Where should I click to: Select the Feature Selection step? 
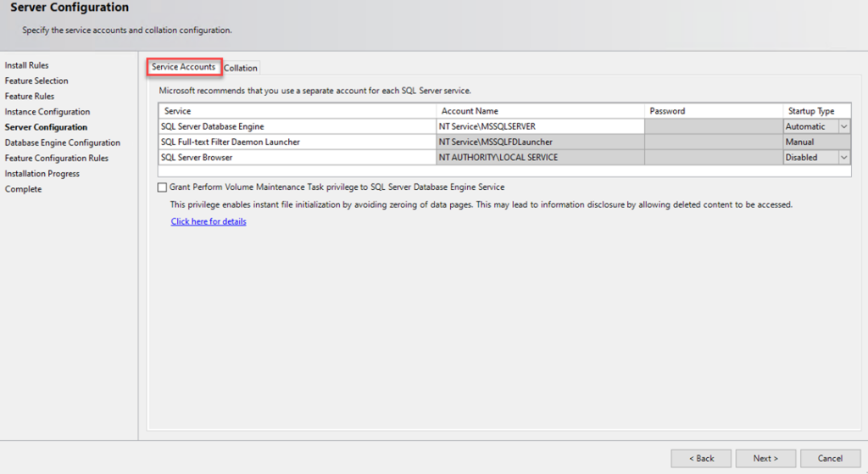[x=36, y=81]
